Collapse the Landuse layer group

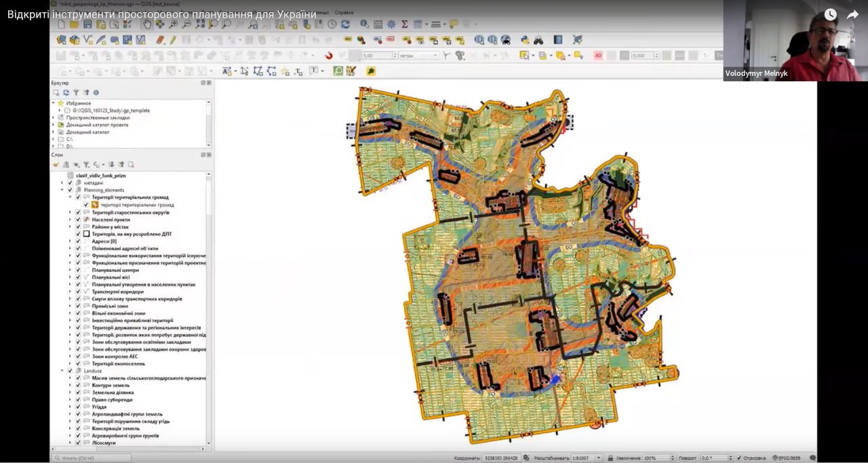(62, 371)
